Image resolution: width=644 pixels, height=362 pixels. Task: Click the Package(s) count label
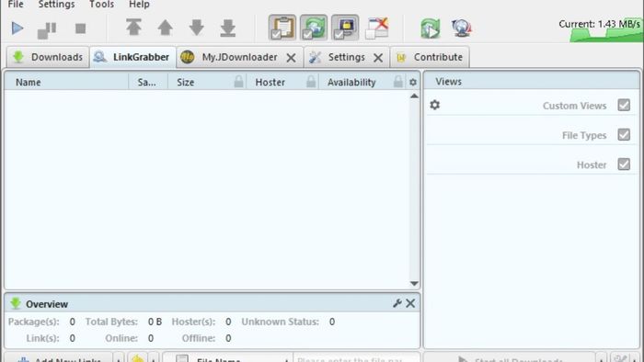click(34, 322)
